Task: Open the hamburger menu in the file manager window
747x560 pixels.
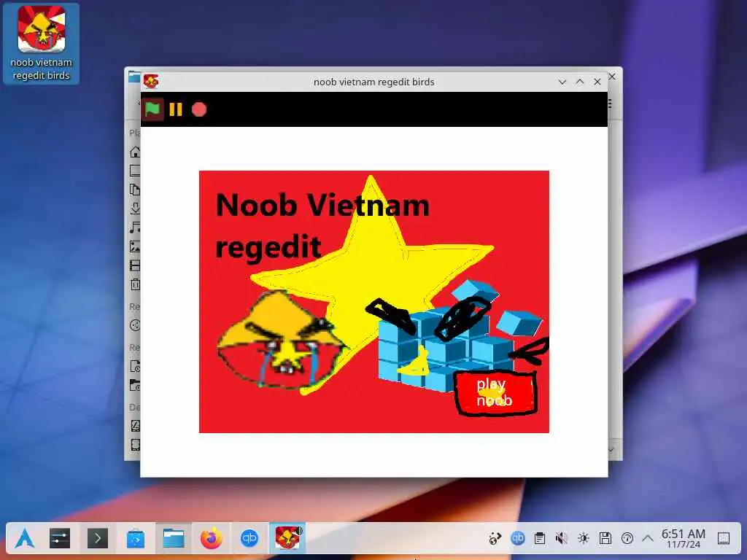Action: pos(611,104)
